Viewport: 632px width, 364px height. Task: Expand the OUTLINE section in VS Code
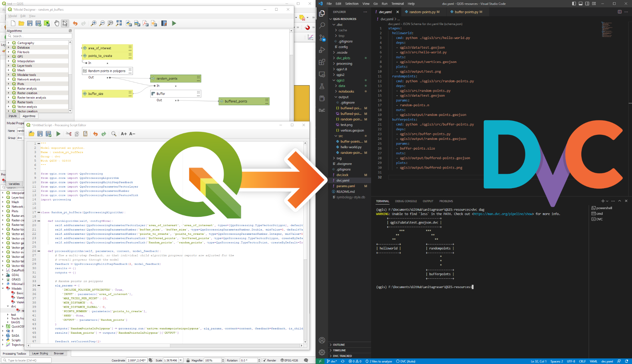coord(350,345)
